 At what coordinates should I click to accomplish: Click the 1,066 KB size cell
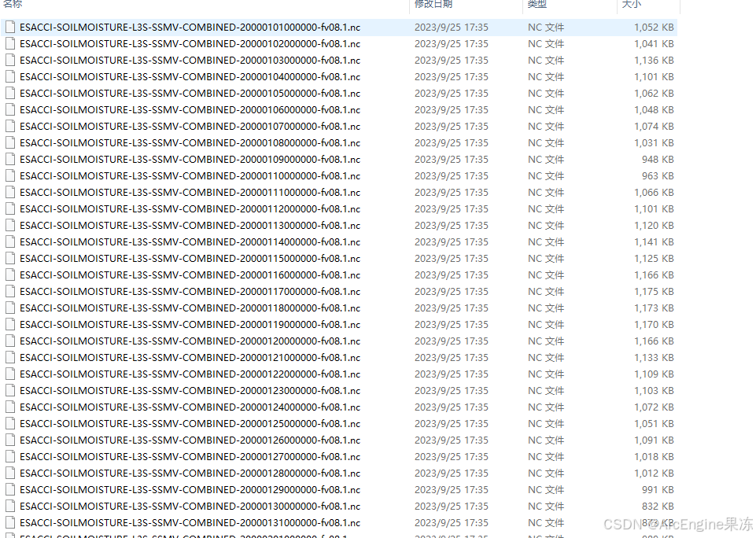click(x=654, y=193)
